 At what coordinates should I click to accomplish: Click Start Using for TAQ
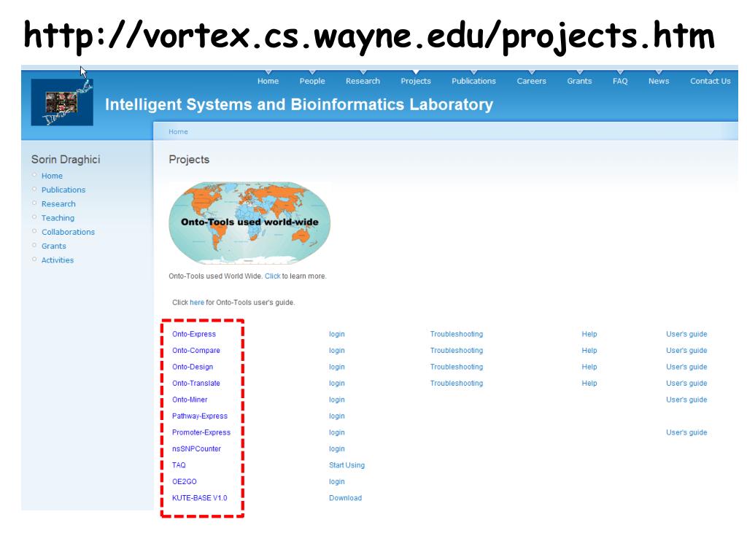click(x=347, y=465)
